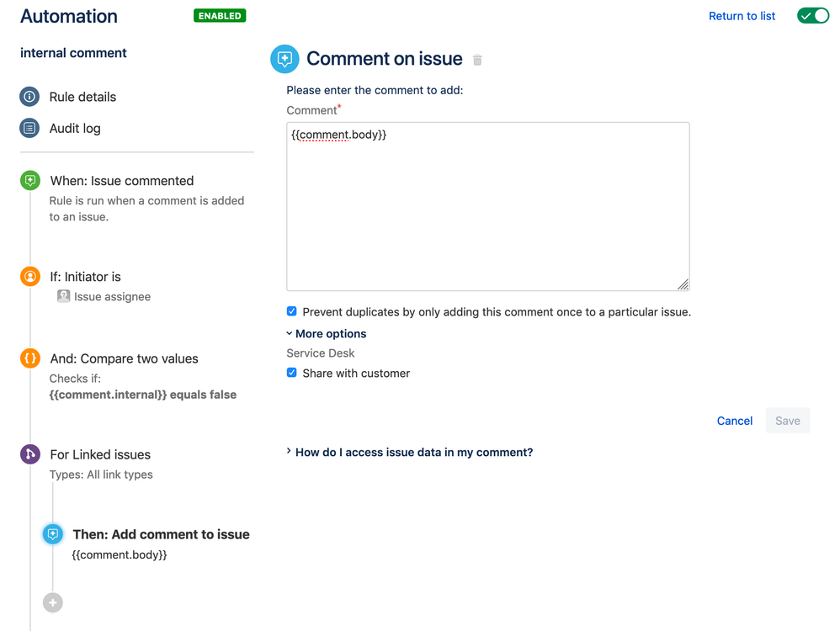The image size is (840, 631).
Task: Open the Rule details item
Action: (x=82, y=97)
